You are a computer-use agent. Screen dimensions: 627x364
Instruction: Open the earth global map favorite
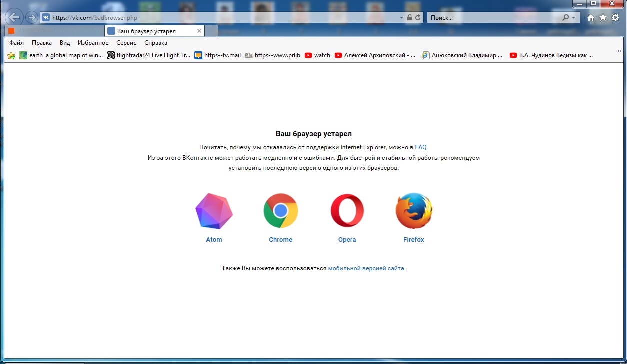coord(61,55)
